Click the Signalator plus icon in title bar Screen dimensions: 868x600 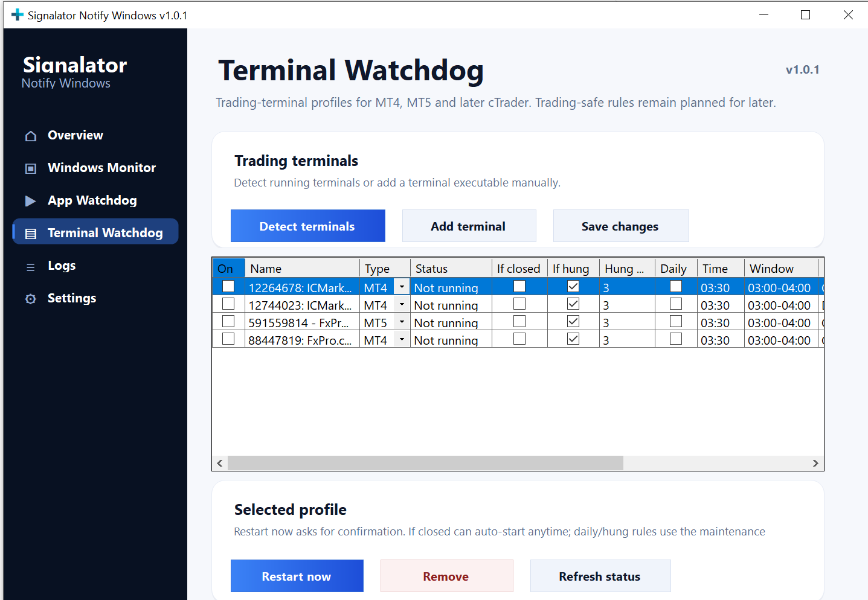coord(18,14)
